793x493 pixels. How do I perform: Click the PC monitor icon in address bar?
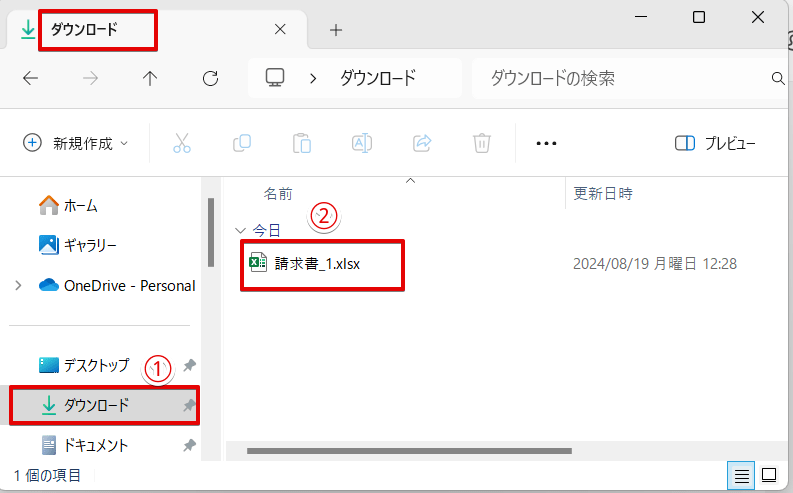pyautogui.click(x=275, y=78)
